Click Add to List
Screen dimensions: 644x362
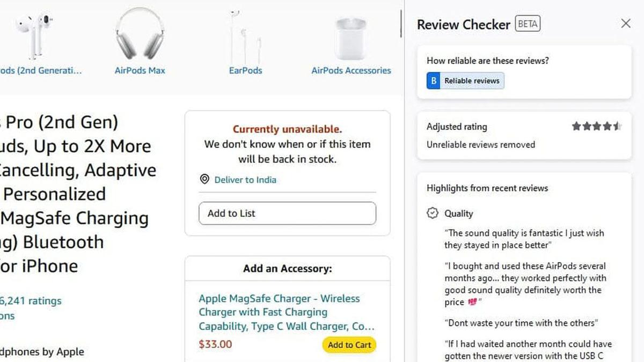(x=287, y=213)
